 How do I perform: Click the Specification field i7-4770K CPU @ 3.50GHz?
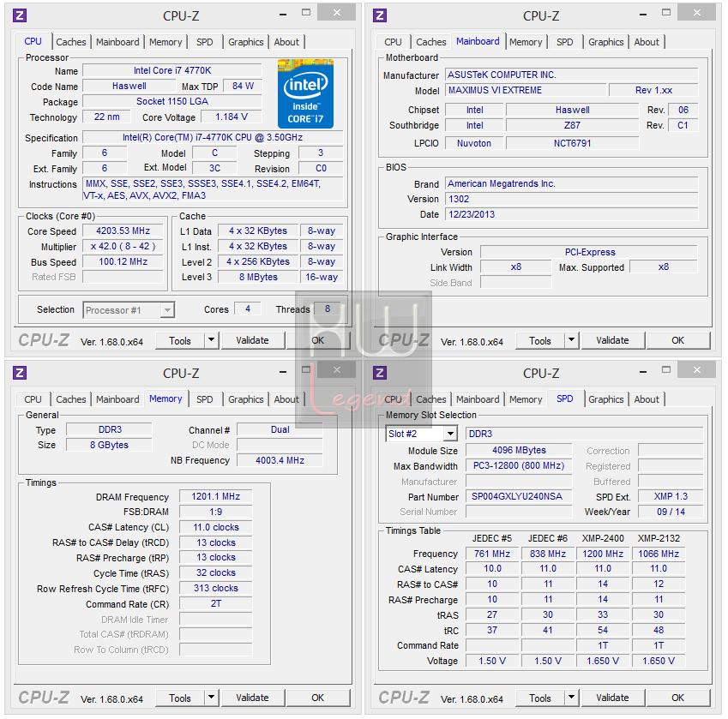point(213,137)
